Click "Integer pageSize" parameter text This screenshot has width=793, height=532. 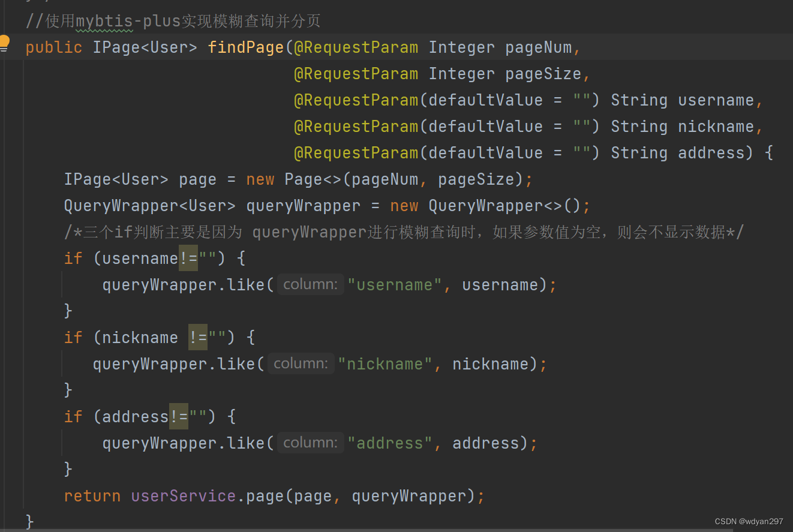[504, 74]
